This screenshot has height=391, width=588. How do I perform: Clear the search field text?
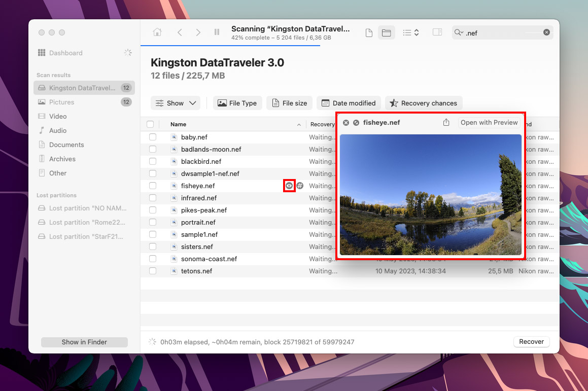546,32
